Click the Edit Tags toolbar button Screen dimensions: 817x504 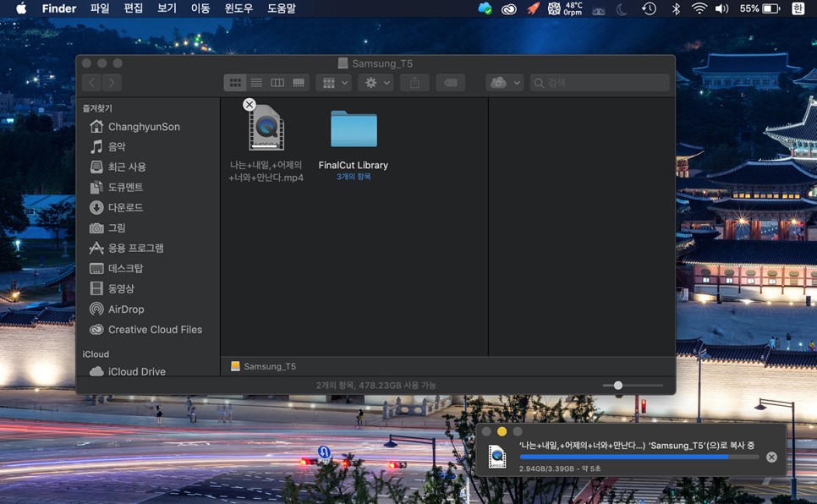click(451, 82)
